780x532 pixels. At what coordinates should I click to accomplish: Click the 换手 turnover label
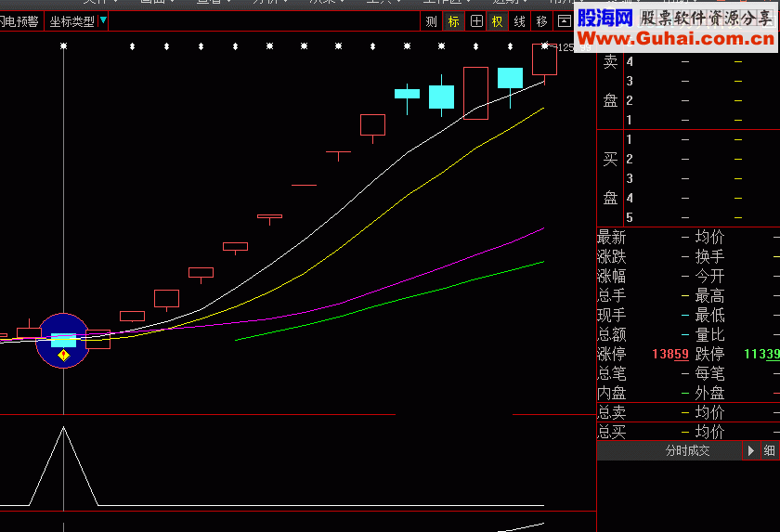[x=709, y=256]
